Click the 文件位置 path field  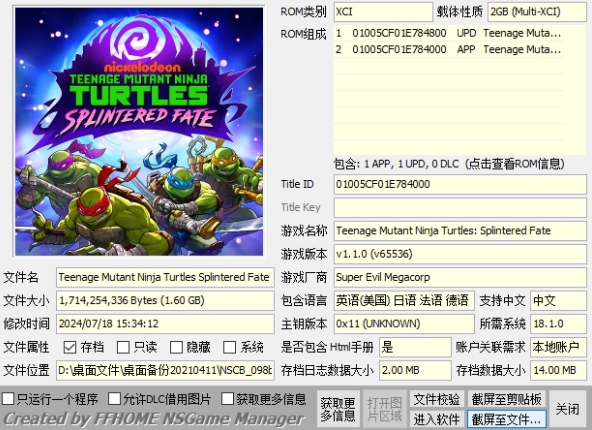pyautogui.click(x=165, y=370)
